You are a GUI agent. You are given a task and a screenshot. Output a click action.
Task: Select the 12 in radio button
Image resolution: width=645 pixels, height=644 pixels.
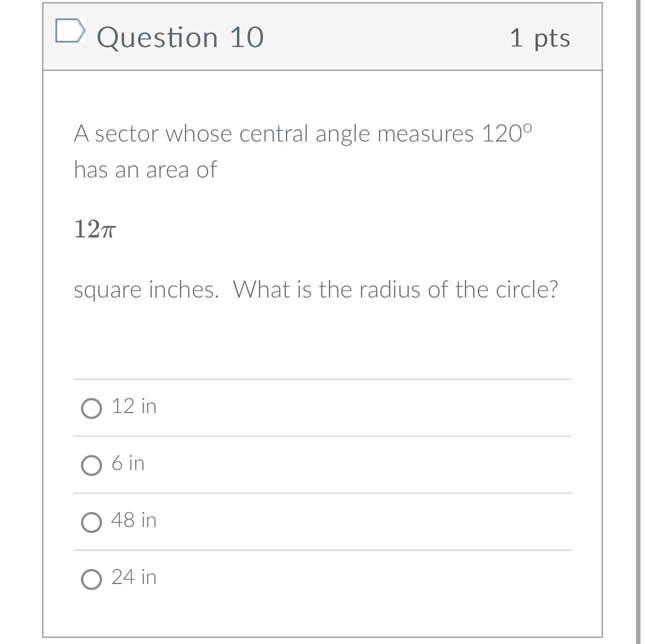(91, 408)
